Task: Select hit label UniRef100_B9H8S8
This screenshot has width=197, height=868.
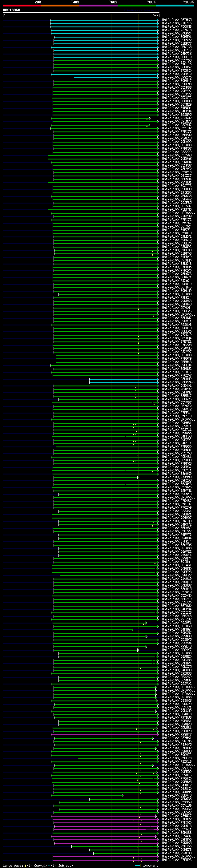Action: (177, 833)
